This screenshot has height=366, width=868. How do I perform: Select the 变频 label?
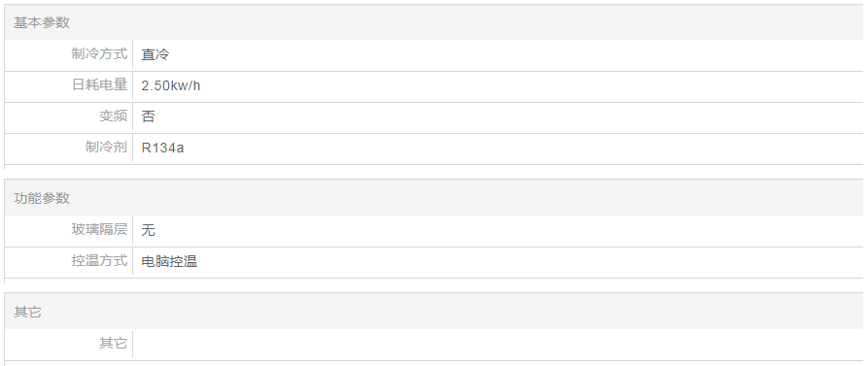[x=113, y=116]
